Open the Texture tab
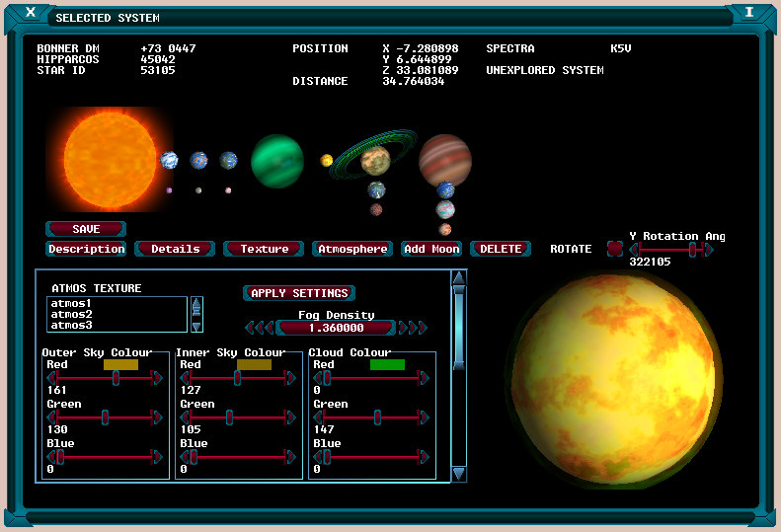This screenshot has height=532, width=781. tap(264, 249)
